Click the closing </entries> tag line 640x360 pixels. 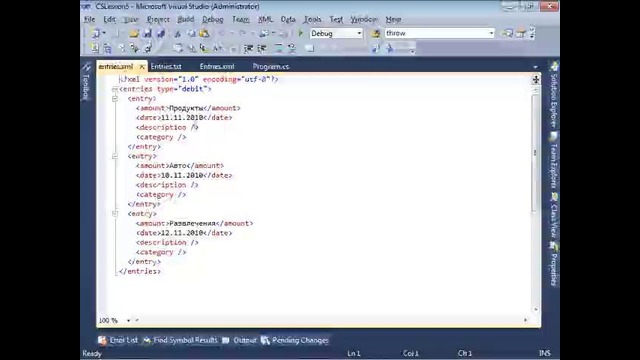coord(140,271)
